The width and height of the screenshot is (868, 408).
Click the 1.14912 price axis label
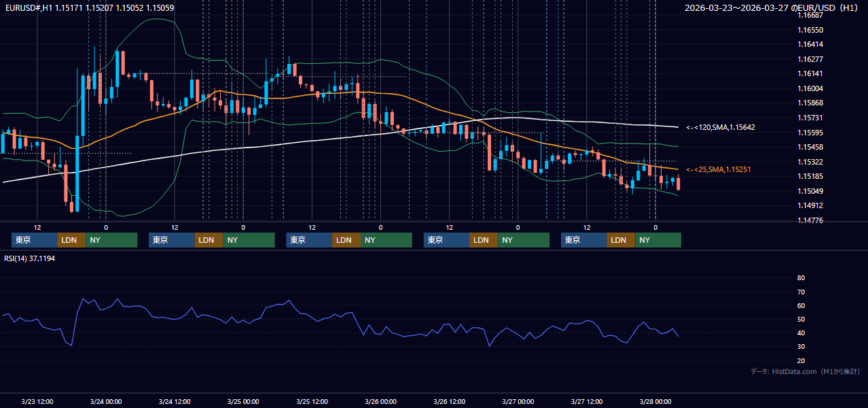click(810, 205)
